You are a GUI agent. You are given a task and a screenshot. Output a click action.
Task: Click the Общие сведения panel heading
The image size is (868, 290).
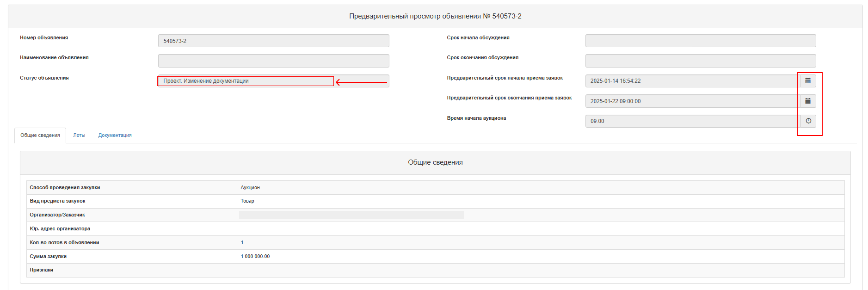tap(435, 162)
